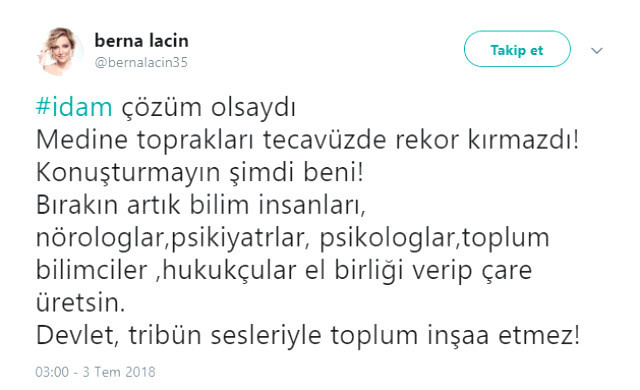Visit the berna lacin display name
The width and height of the screenshot is (640, 390).
(x=142, y=41)
